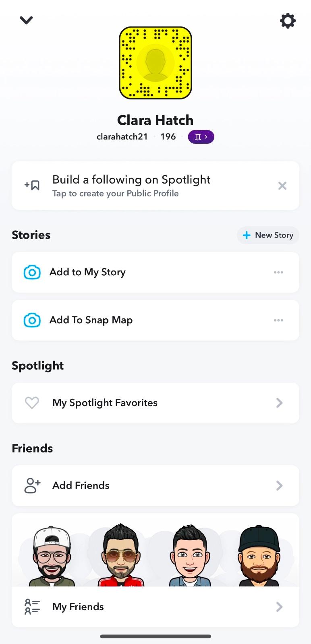Tap the bookmark plus icon for Public Profile
This screenshot has width=311, height=644.
[32, 186]
